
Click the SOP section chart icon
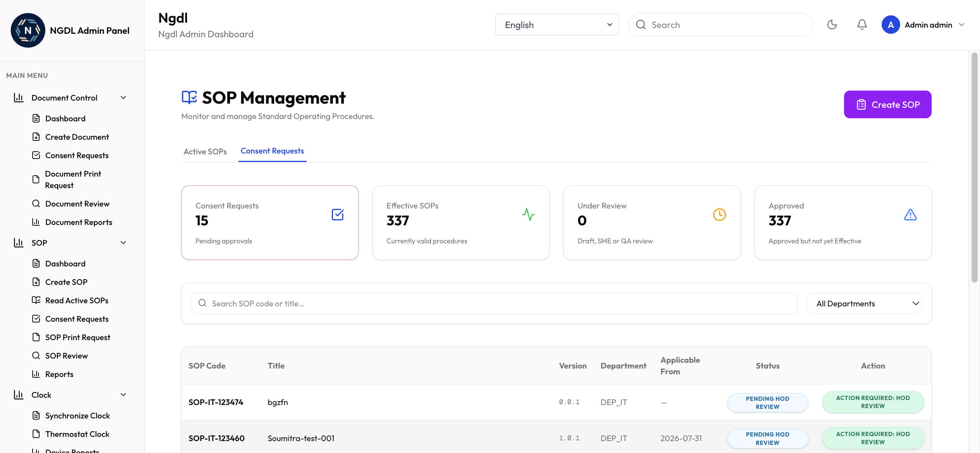[18, 243]
